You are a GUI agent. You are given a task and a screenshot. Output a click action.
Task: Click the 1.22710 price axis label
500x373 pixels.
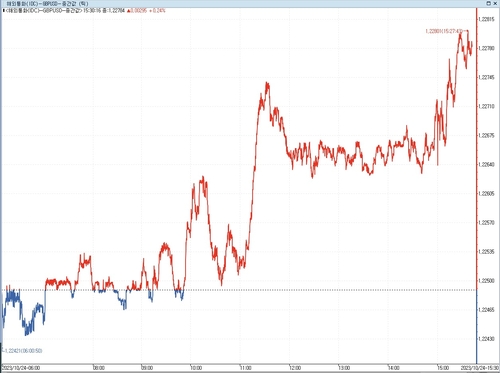(x=486, y=106)
